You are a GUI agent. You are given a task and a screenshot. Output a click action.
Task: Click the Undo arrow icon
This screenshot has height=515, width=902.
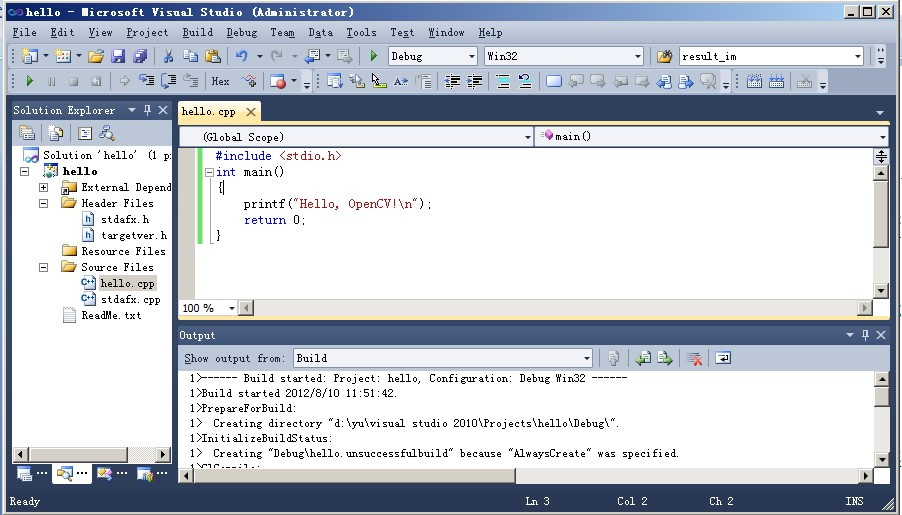[x=242, y=56]
